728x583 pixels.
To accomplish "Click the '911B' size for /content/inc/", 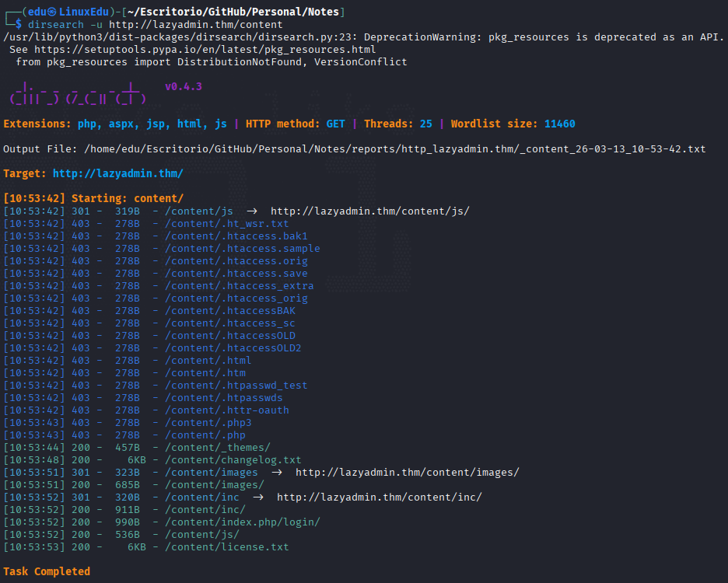I will pyautogui.click(x=128, y=510).
